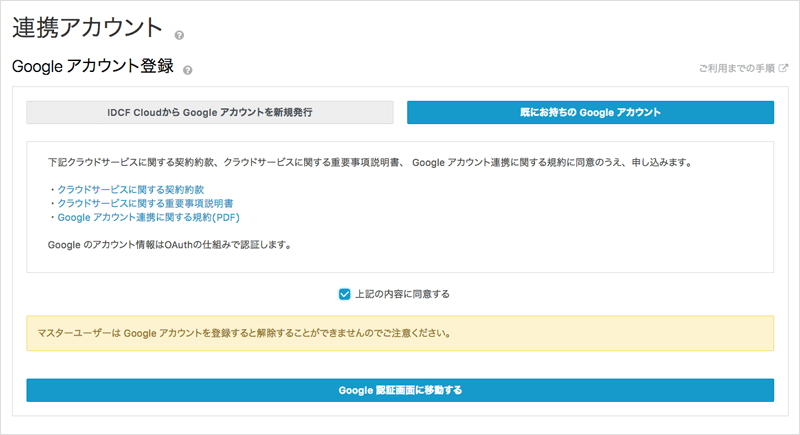Click the 上記の内容に同意する label text
800x435 pixels.
coord(402,294)
